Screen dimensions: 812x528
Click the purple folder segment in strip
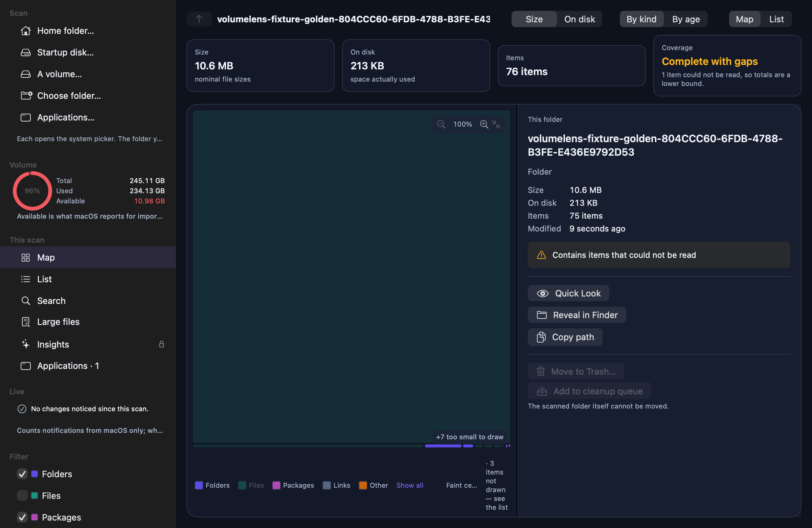443,446
